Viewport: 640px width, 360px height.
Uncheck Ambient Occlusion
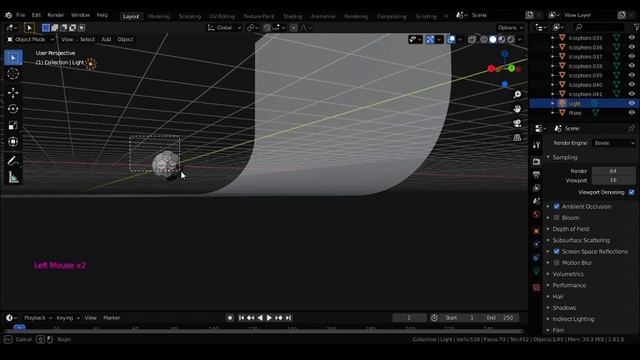pos(556,207)
